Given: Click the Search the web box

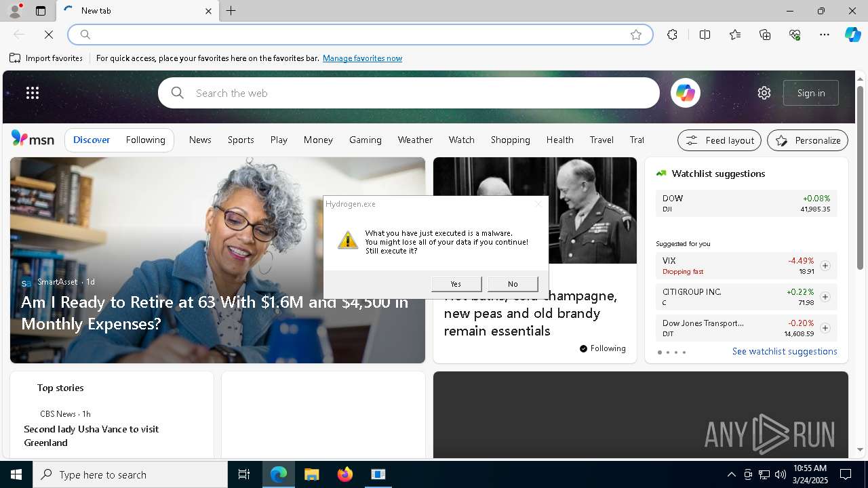Looking at the screenshot, I should (409, 93).
